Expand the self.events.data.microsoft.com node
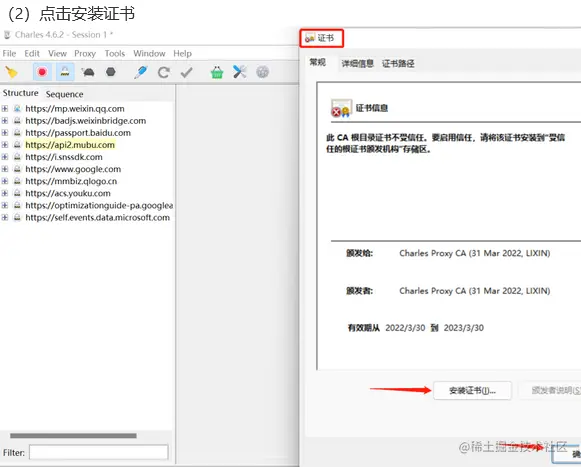The width and height of the screenshot is (581, 467). pyautogui.click(x=4, y=218)
